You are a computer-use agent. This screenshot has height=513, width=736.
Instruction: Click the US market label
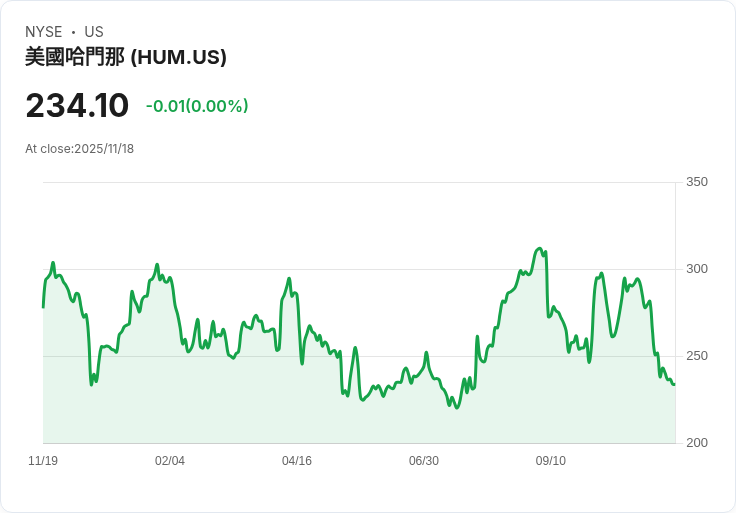(x=94, y=32)
